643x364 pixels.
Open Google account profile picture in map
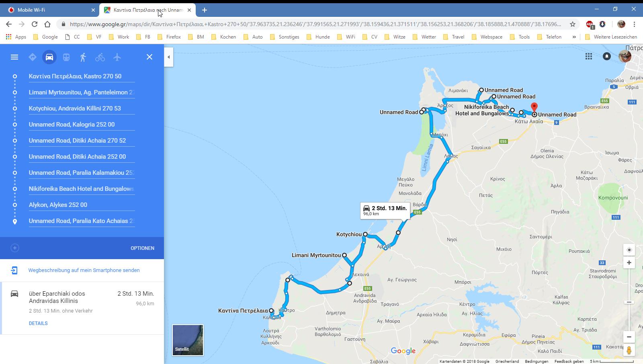[x=625, y=56]
